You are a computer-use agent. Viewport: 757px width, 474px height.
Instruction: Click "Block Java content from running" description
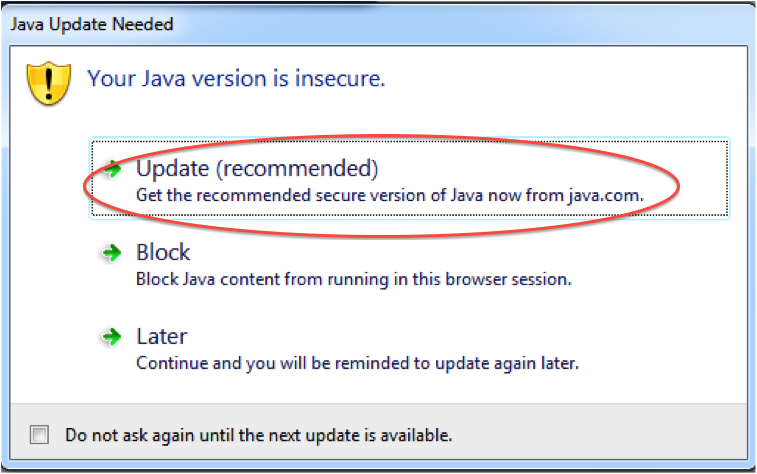255,279
